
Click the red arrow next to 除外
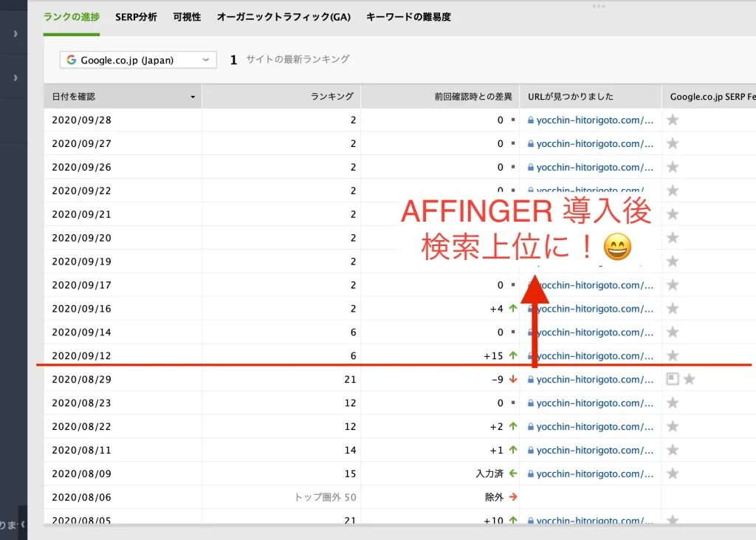pos(513,497)
